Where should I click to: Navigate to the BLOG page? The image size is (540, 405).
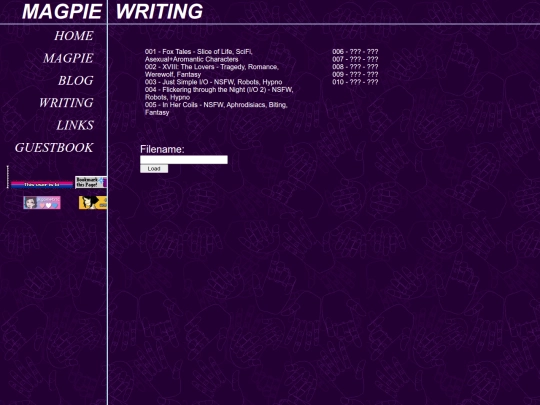76,81
